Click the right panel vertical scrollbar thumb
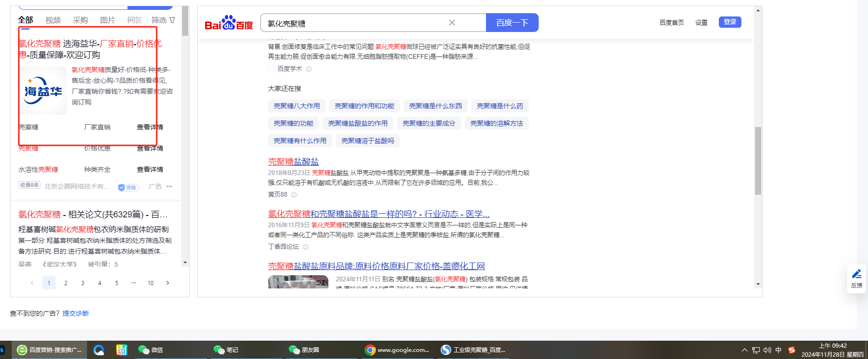This screenshot has width=868, height=359. (758, 160)
